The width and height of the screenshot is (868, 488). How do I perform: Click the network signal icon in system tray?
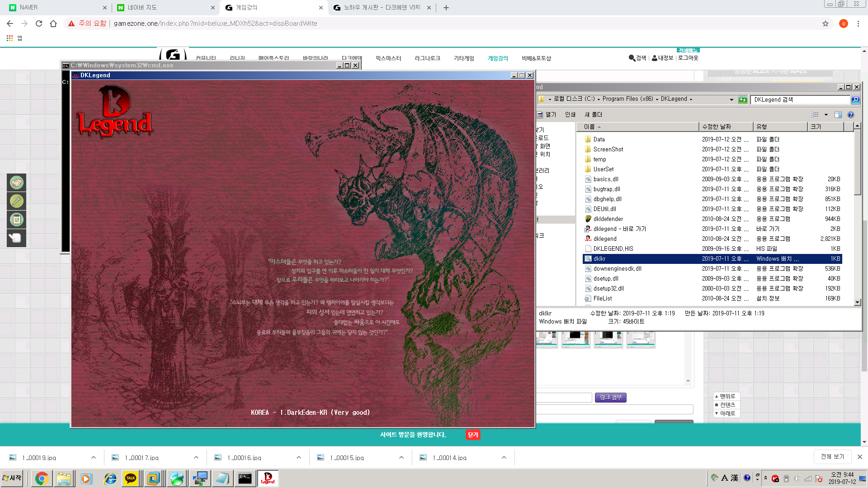808,479
